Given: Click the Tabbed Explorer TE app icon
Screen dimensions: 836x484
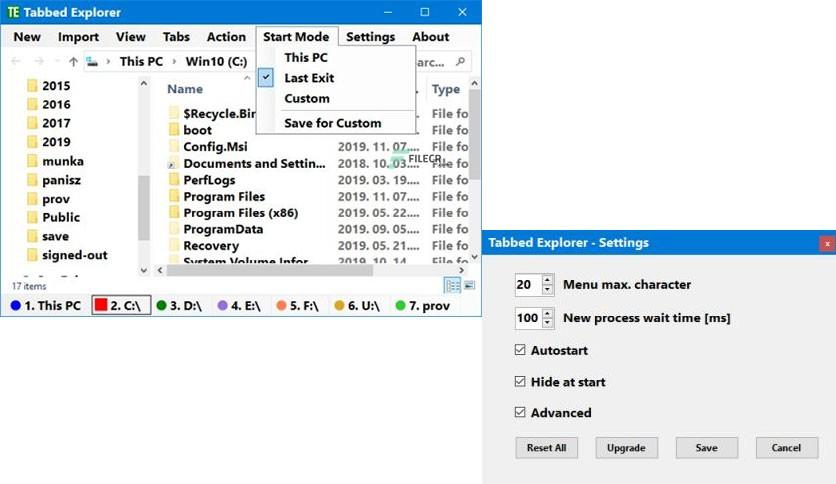Looking at the screenshot, I should (x=13, y=12).
